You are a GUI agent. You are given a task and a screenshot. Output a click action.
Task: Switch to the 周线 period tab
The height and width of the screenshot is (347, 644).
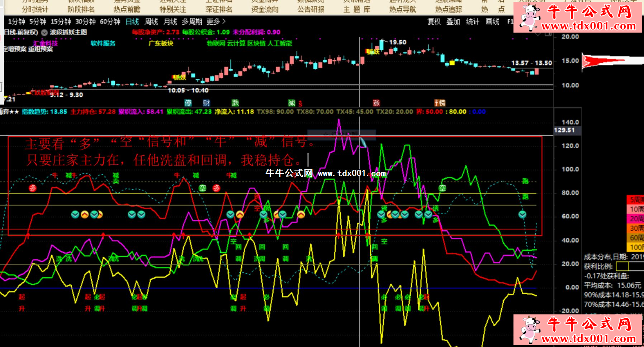[x=151, y=22]
